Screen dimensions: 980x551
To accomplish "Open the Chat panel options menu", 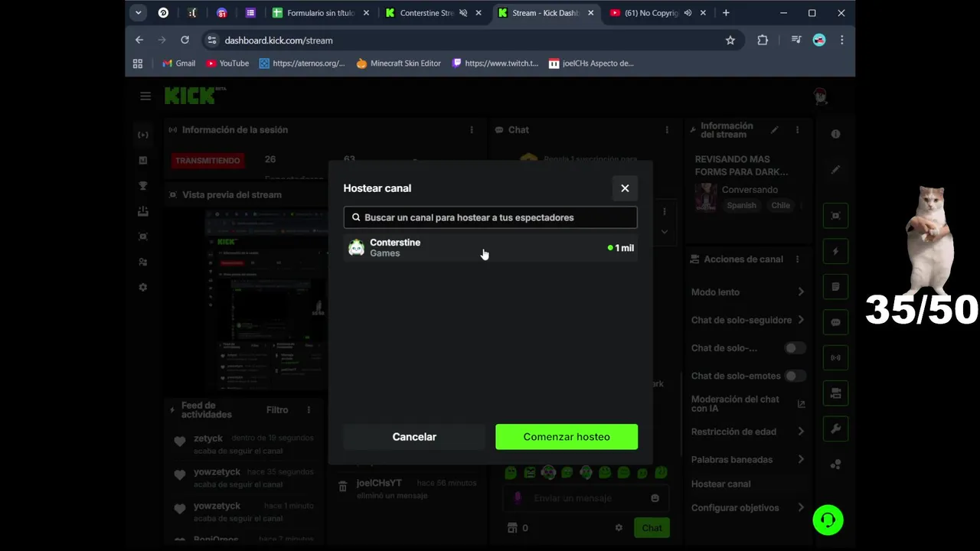I will click(667, 130).
